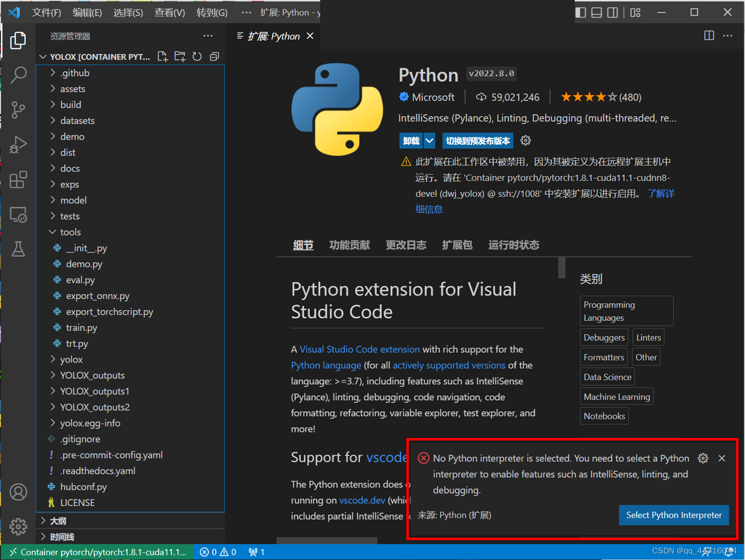Open the Source Control view
The height and width of the screenshot is (560, 745).
tap(18, 110)
